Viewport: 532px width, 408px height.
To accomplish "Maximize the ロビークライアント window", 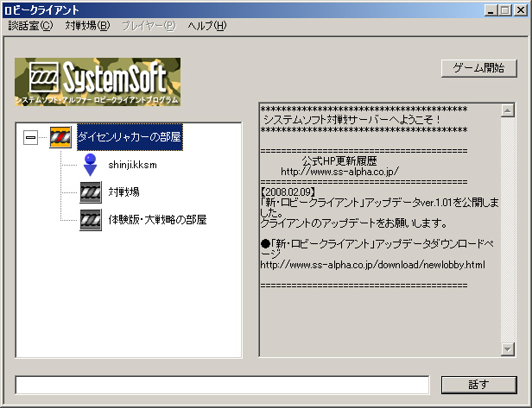I will (505, 10).
